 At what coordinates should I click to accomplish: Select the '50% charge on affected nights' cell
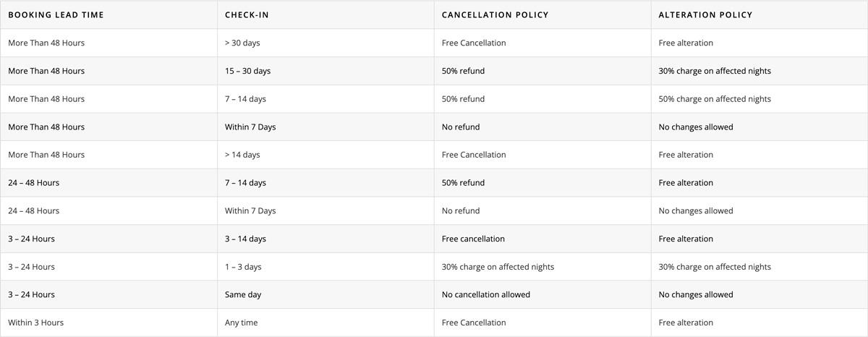coord(715,99)
